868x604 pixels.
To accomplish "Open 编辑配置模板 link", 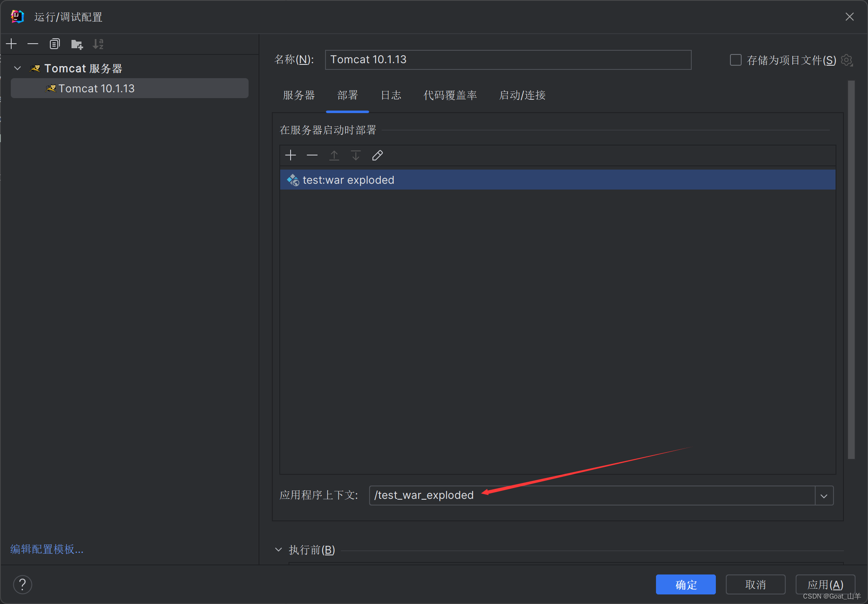I will tap(47, 549).
